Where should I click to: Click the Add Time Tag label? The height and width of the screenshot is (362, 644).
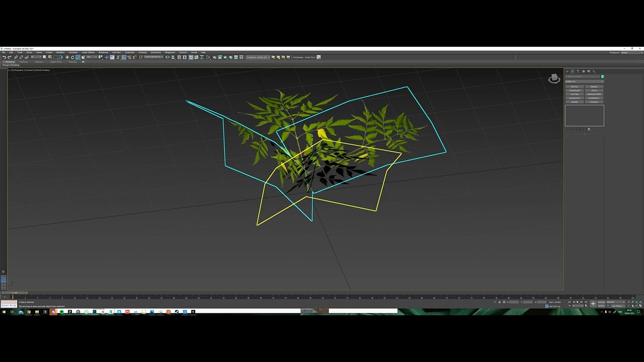pos(555,306)
